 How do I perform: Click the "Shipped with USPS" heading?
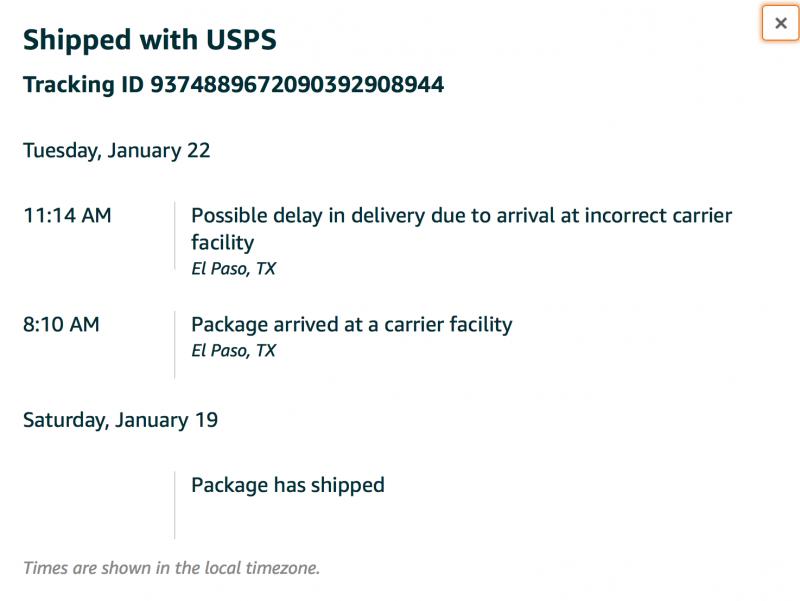pos(149,40)
